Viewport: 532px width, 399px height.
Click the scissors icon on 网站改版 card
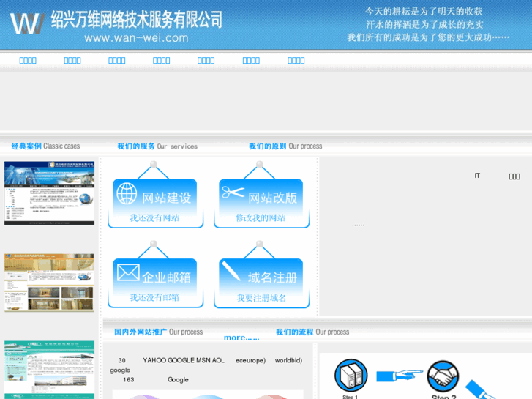click(233, 193)
